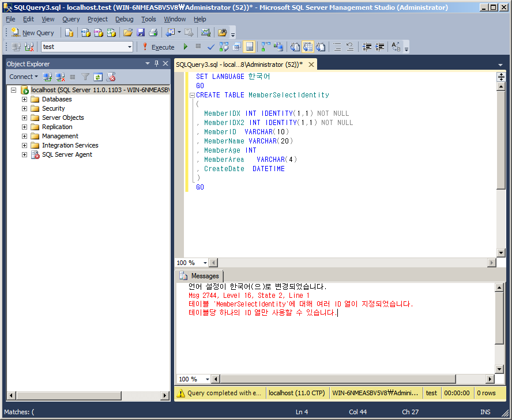Open Analysis Services MDX Query icon
512x420 pixels.
86,33
